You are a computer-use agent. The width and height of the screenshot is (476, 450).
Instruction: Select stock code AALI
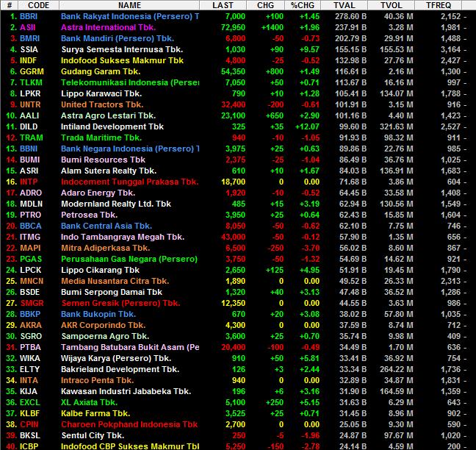click(29, 115)
